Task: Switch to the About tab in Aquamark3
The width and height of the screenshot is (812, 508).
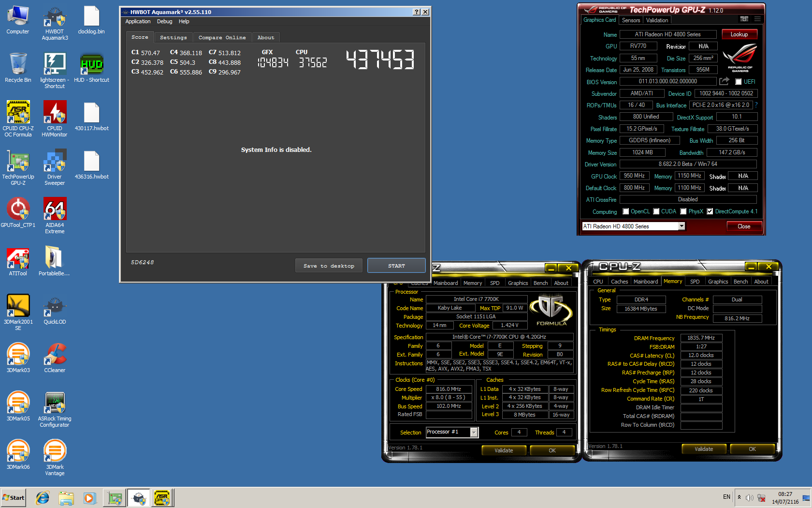Action: tap(265, 37)
